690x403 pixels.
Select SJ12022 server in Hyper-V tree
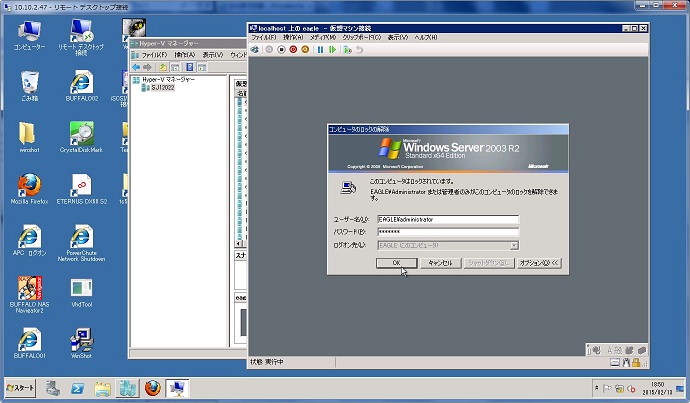pos(160,88)
